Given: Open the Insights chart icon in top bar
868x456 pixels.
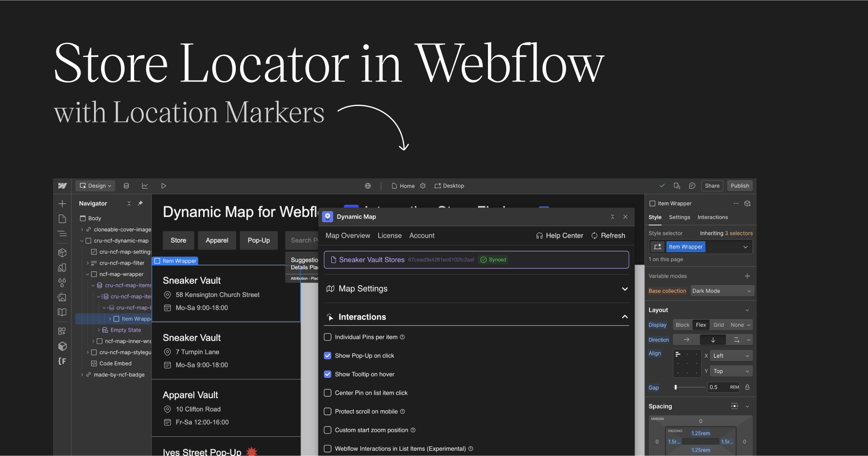Looking at the screenshot, I should (145, 186).
